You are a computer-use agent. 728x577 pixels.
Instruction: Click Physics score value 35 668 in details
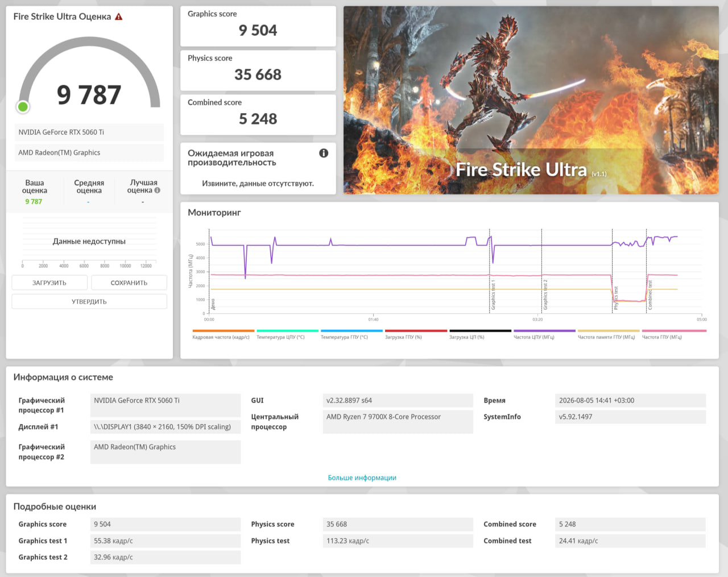(x=398, y=524)
